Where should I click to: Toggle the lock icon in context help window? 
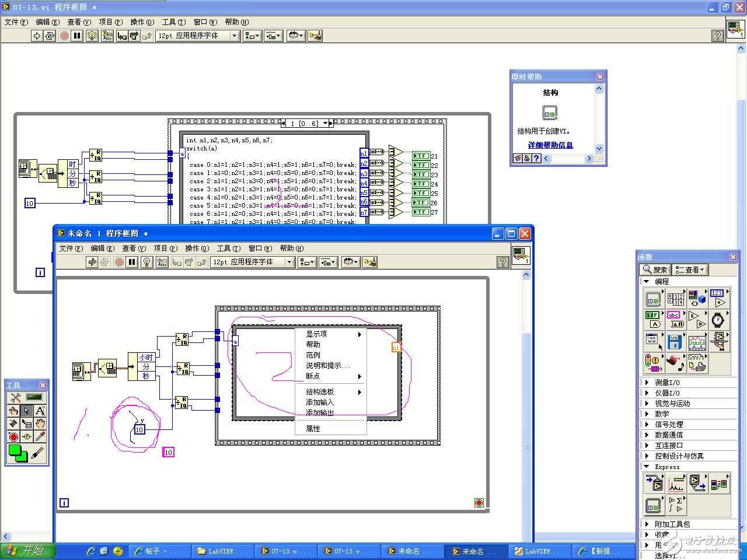[x=527, y=159]
